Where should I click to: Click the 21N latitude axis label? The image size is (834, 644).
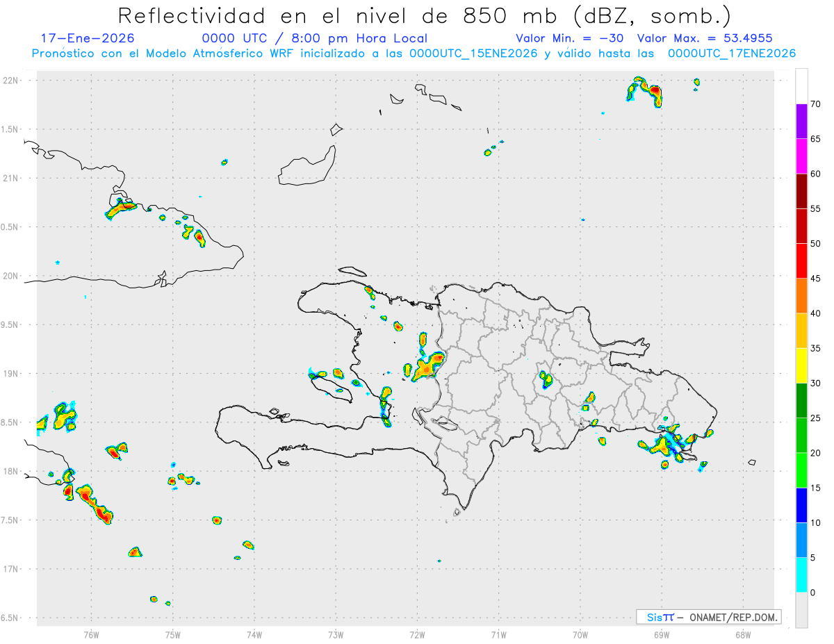(12, 178)
